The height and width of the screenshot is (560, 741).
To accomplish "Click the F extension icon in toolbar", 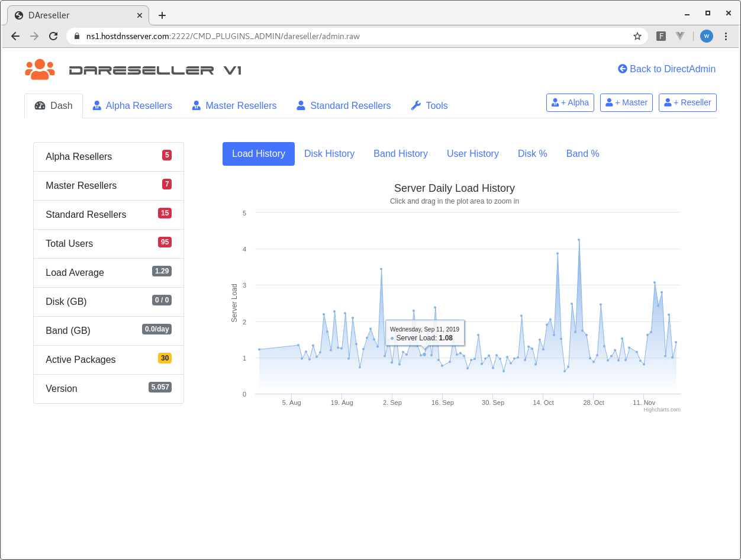I will pos(661,36).
